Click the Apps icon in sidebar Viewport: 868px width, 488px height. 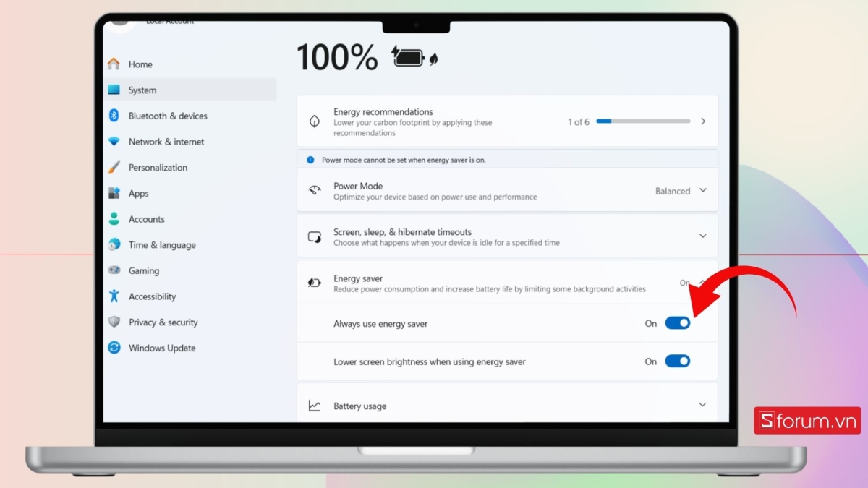point(114,193)
